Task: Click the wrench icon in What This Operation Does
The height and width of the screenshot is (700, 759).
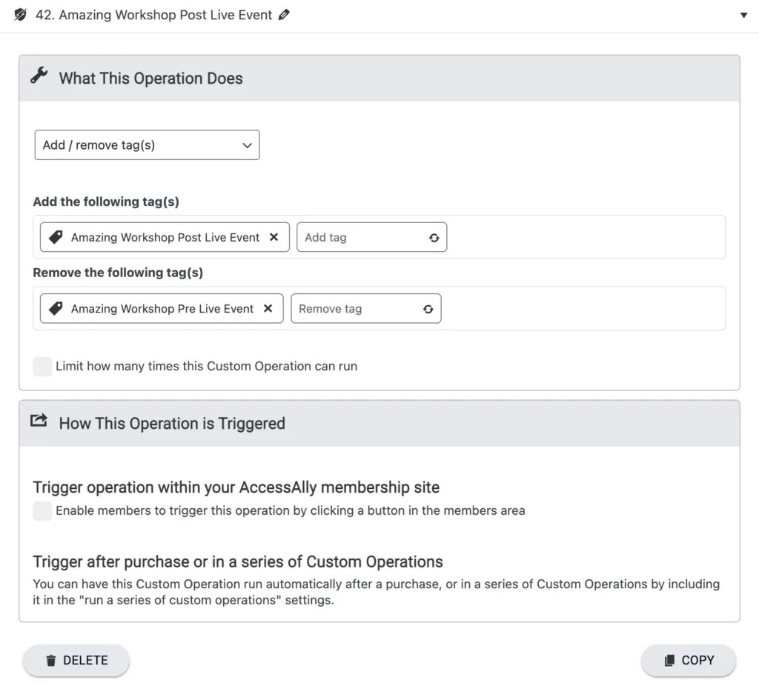Action: pos(39,76)
